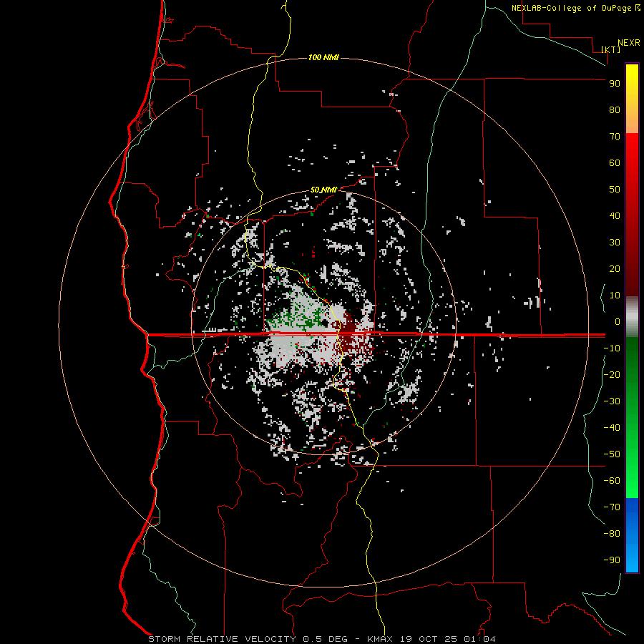644x644 pixels.
Task: Click the -90 scale label
Action: (x=612, y=560)
